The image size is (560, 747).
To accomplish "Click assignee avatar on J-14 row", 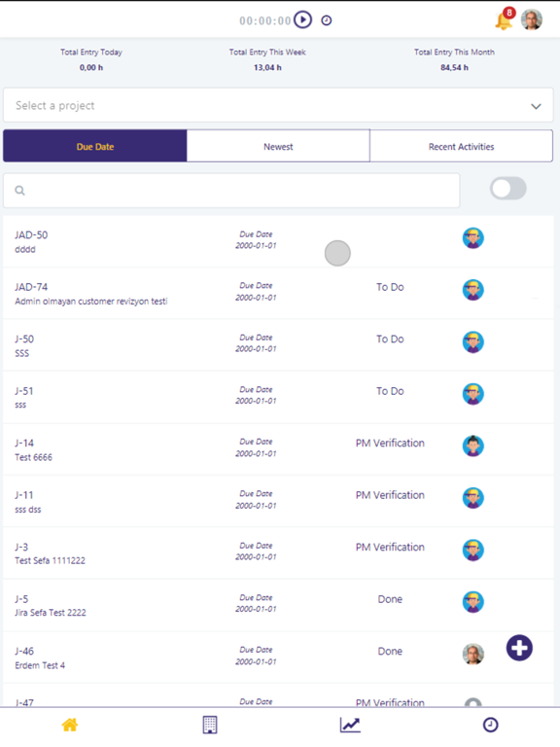I will (x=472, y=445).
